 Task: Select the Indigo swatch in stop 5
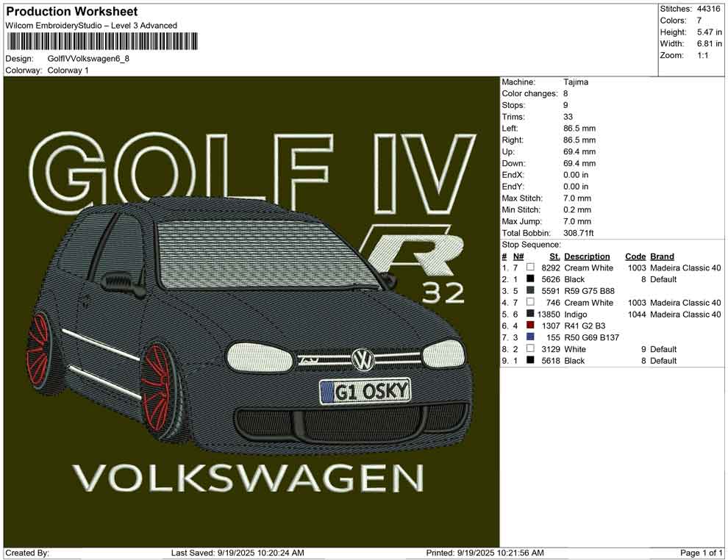[530, 315]
